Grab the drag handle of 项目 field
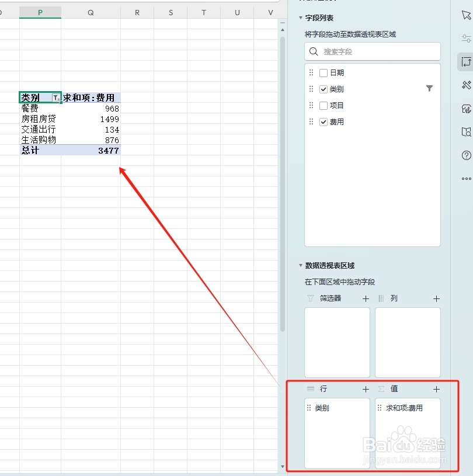The width and height of the screenshot is (473, 476). pyautogui.click(x=311, y=105)
